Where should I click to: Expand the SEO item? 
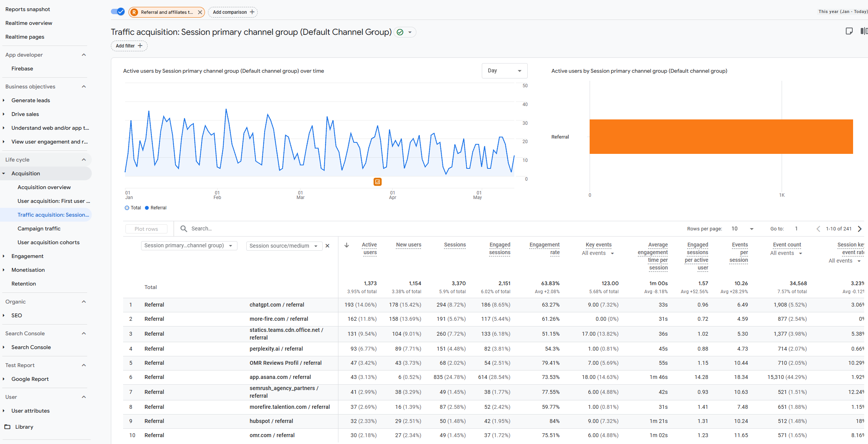pos(3,315)
